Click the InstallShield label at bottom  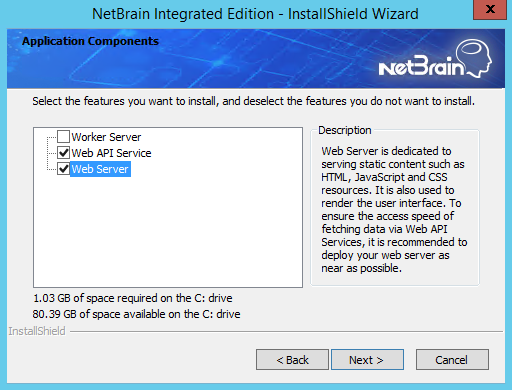37,331
